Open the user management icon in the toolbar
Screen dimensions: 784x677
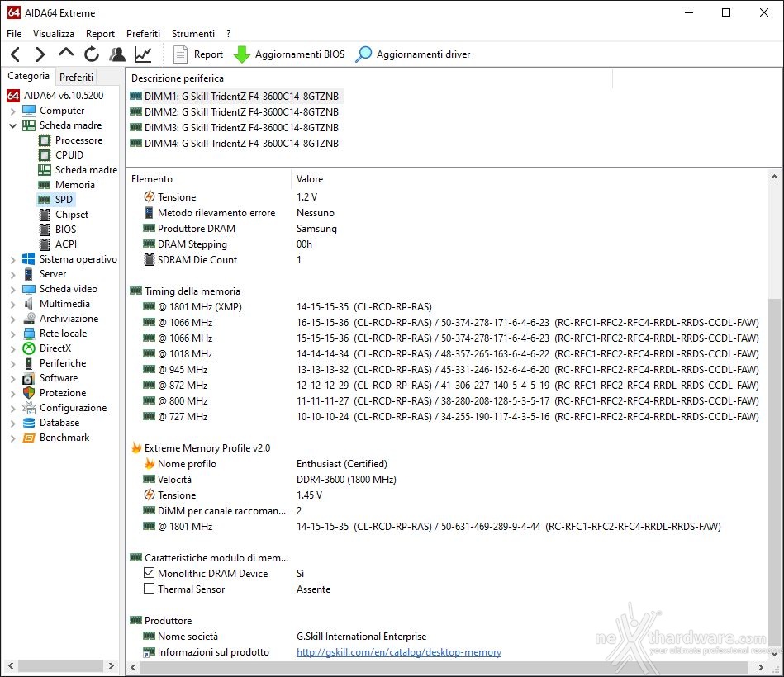(117, 54)
